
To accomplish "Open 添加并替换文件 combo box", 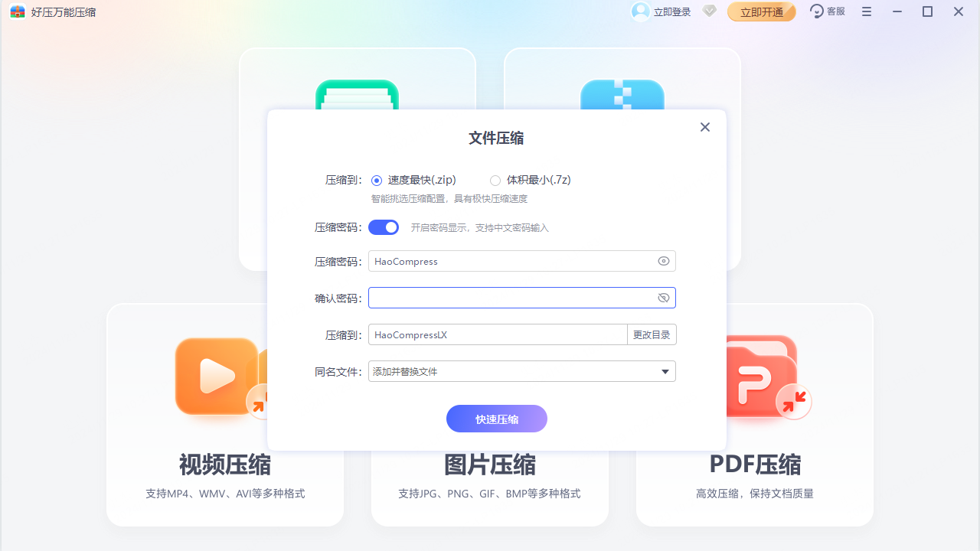I will click(x=513, y=372).
